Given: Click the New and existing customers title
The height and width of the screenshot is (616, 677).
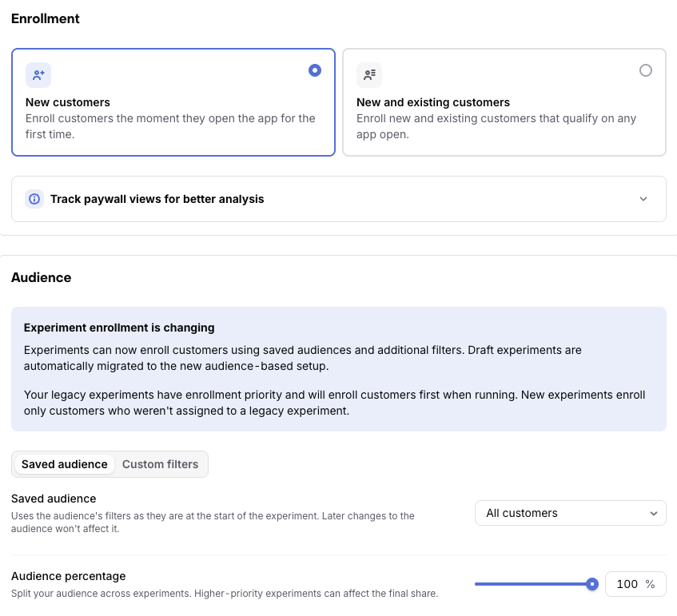Looking at the screenshot, I should click(x=433, y=102).
